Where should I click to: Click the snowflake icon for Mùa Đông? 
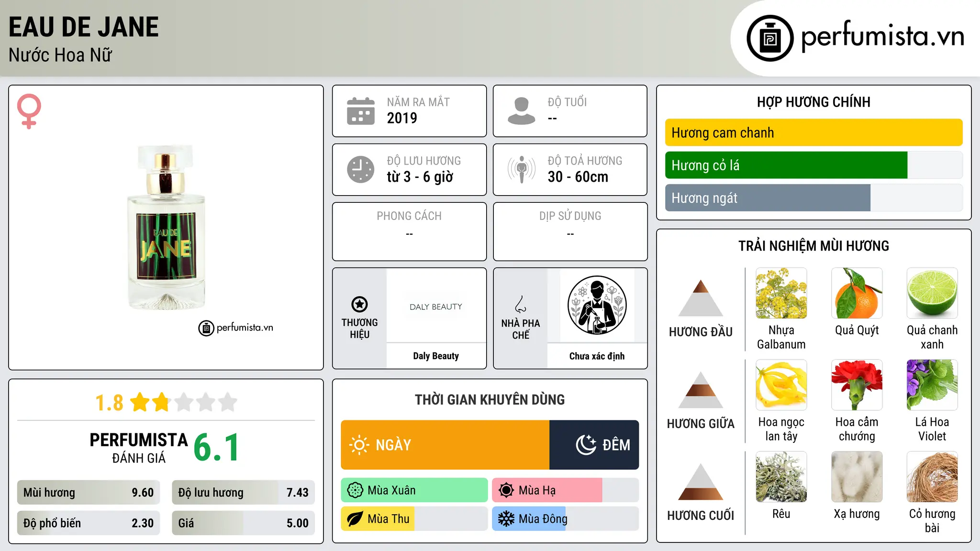pyautogui.click(x=506, y=519)
